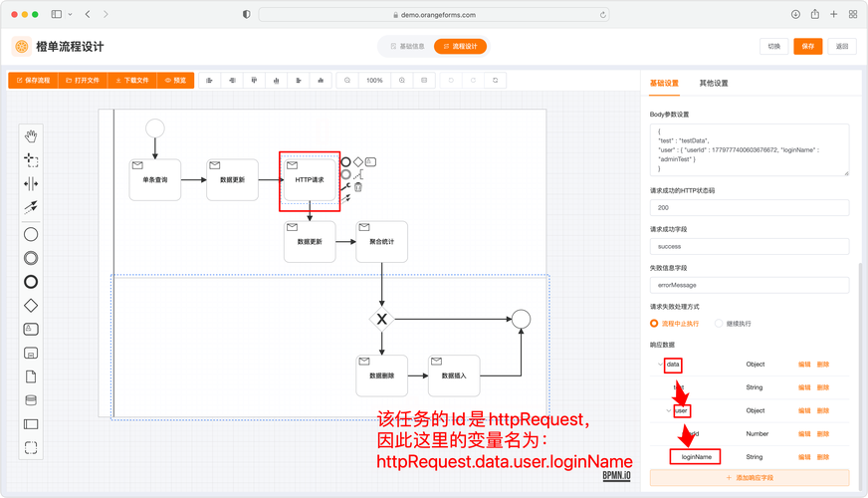Click the 切换 button
The image size is (868, 498).
pos(773,47)
